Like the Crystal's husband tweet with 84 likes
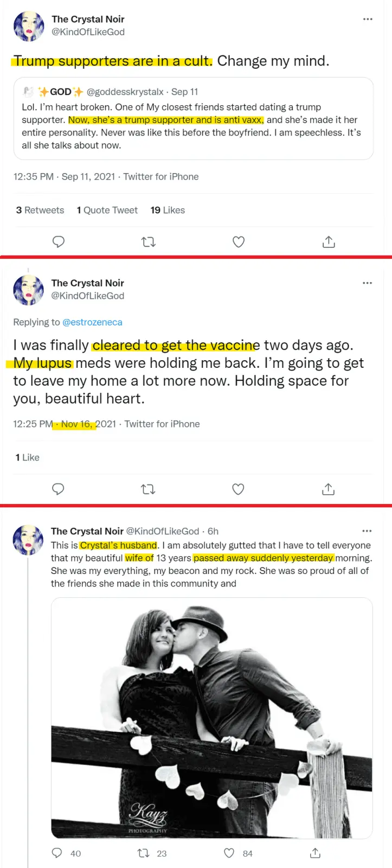The width and height of the screenshot is (392, 868). (229, 853)
